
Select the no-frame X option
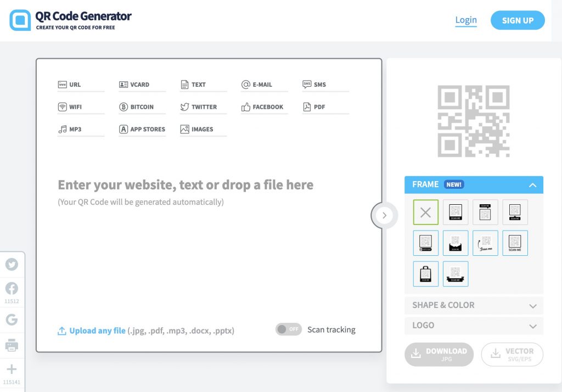425,212
